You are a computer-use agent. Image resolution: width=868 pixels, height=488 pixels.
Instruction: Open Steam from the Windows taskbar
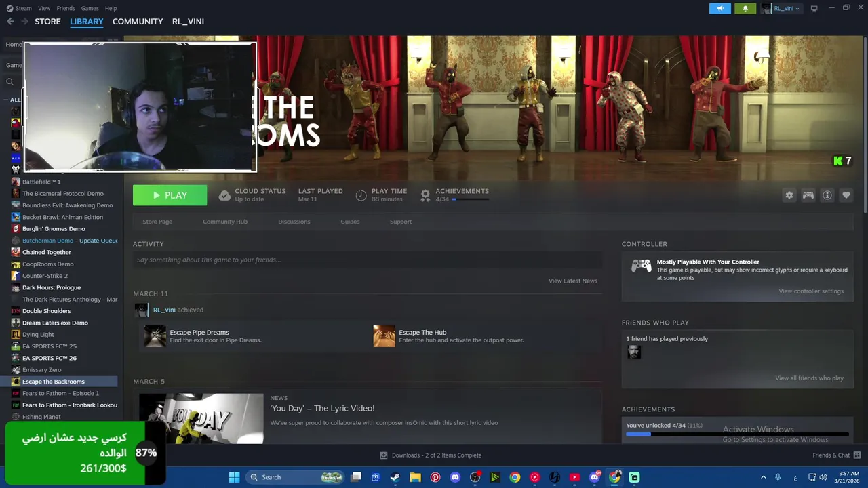point(395,477)
